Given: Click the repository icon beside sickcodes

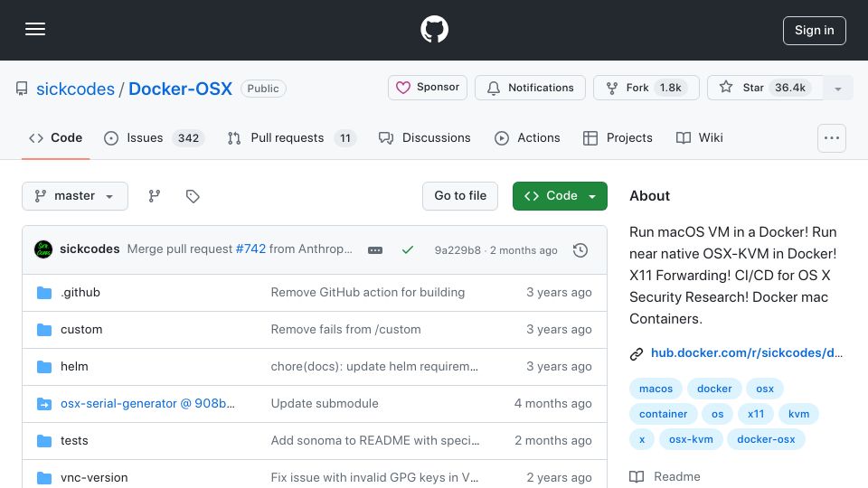Looking at the screenshot, I should pos(22,89).
